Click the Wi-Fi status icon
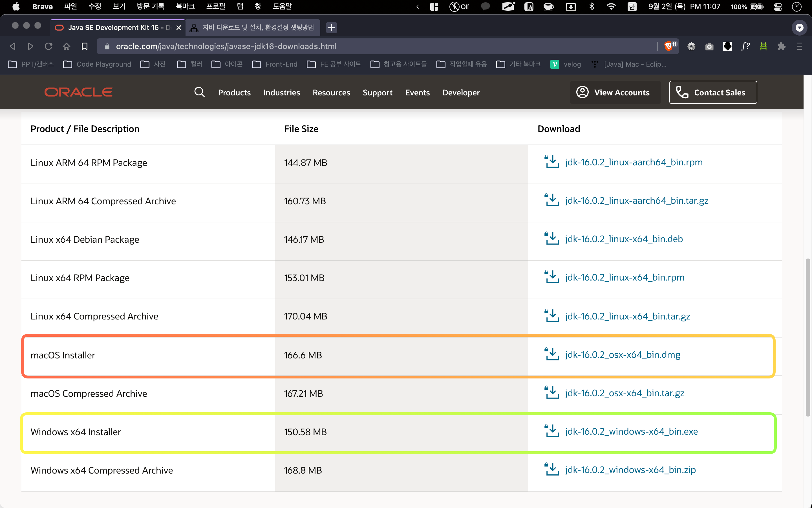The width and height of the screenshot is (812, 508). (611, 6)
